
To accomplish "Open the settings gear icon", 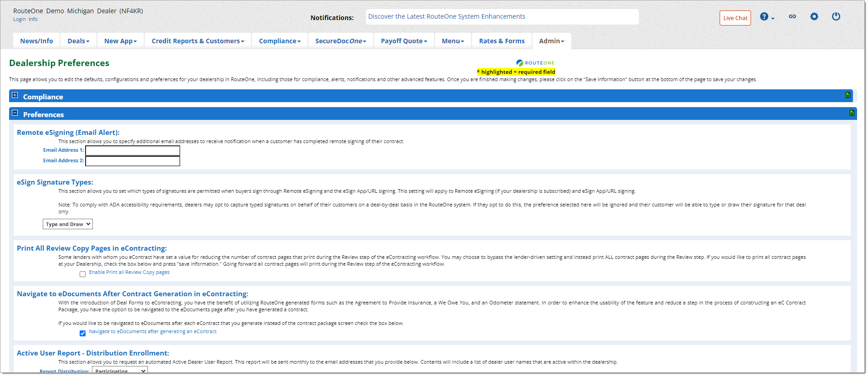I will (x=814, y=16).
